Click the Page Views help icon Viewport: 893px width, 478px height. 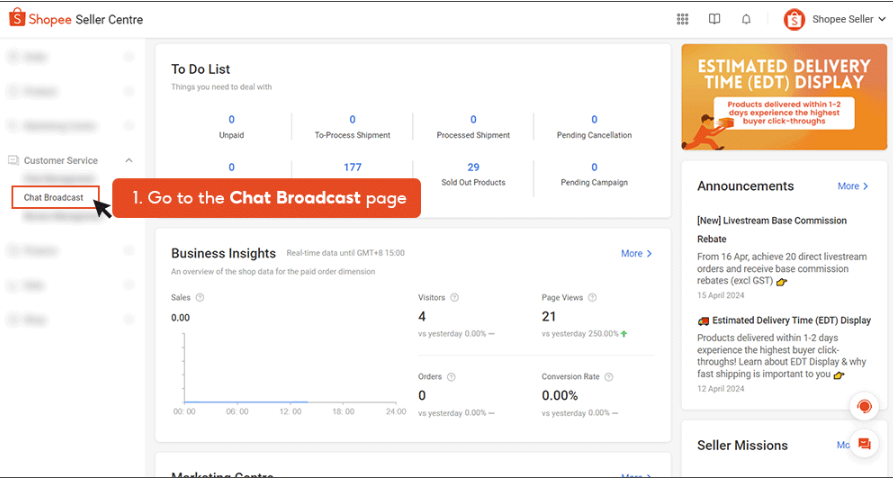coord(592,297)
